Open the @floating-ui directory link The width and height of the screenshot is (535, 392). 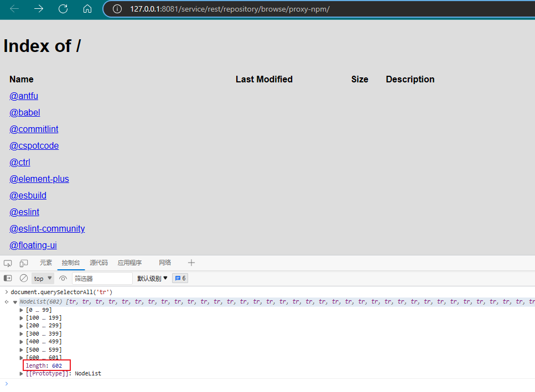pos(33,245)
